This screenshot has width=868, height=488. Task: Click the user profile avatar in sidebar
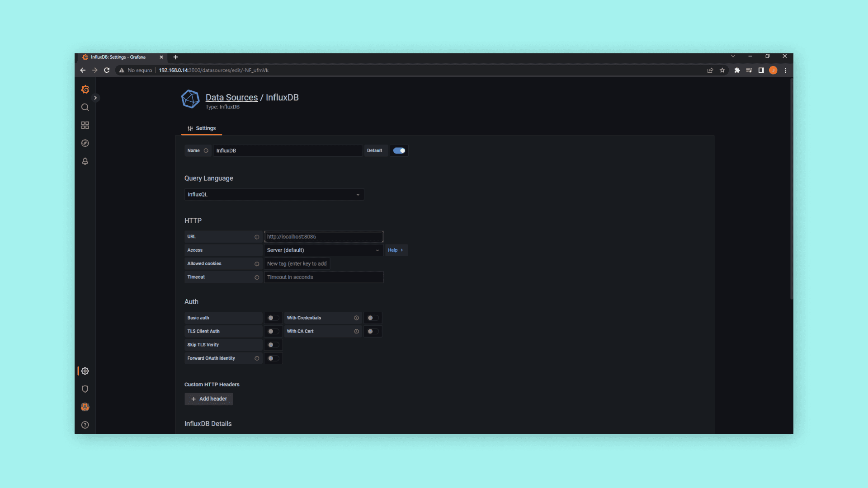coord(85,407)
